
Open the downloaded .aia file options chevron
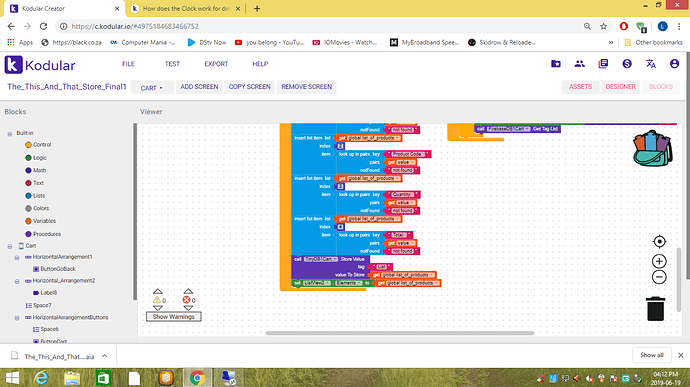(x=104, y=356)
